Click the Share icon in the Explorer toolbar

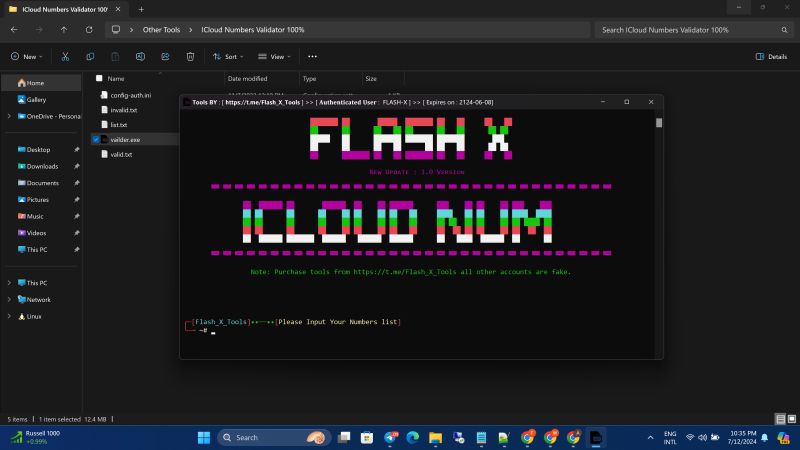coord(165,57)
